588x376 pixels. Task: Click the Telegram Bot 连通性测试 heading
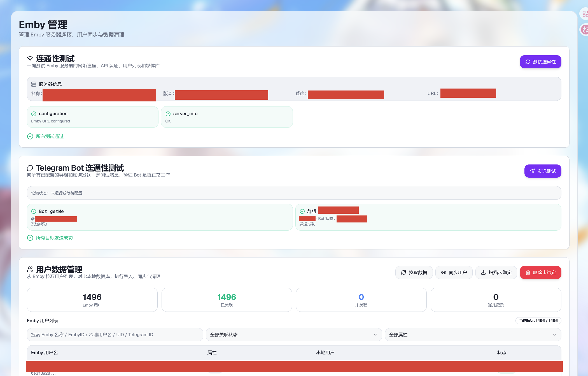80,168
